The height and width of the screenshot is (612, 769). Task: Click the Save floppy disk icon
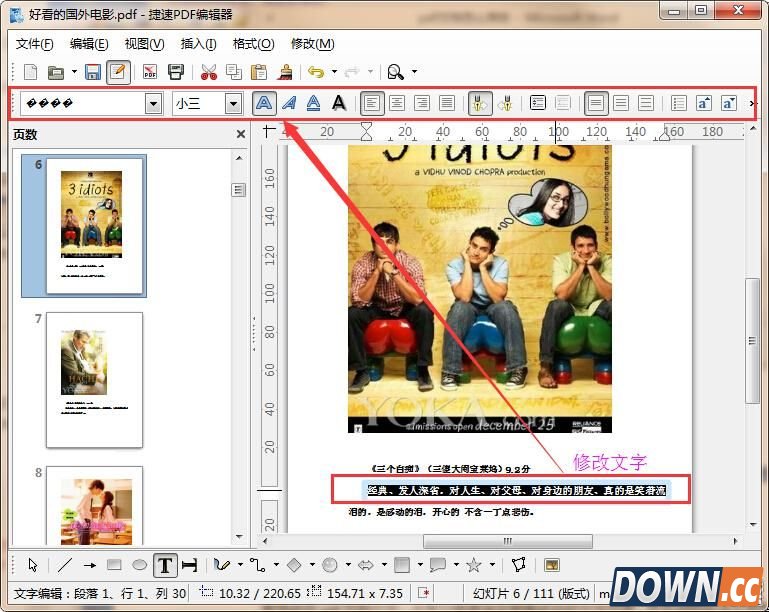pyautogui.click(x=93, y=72)
